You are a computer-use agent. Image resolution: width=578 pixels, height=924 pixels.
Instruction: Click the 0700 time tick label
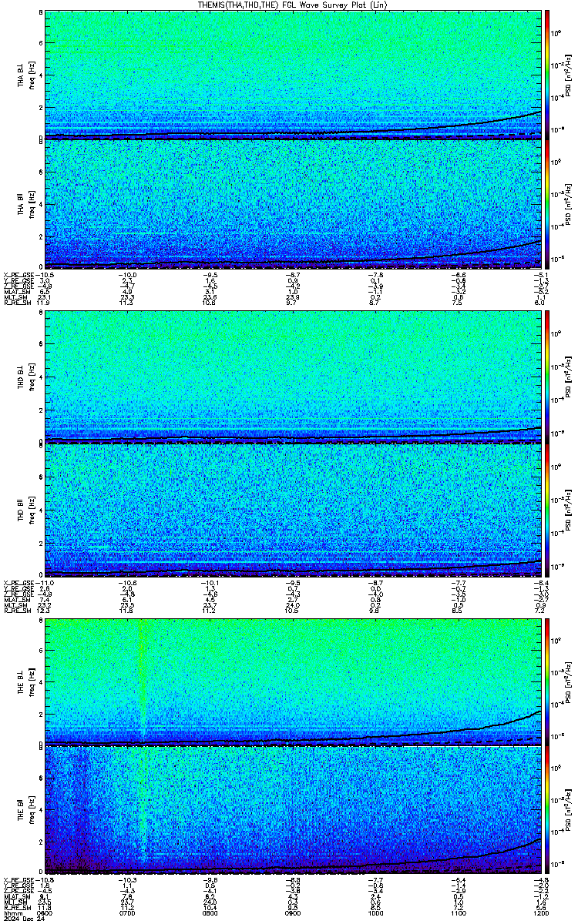[127, 913]
